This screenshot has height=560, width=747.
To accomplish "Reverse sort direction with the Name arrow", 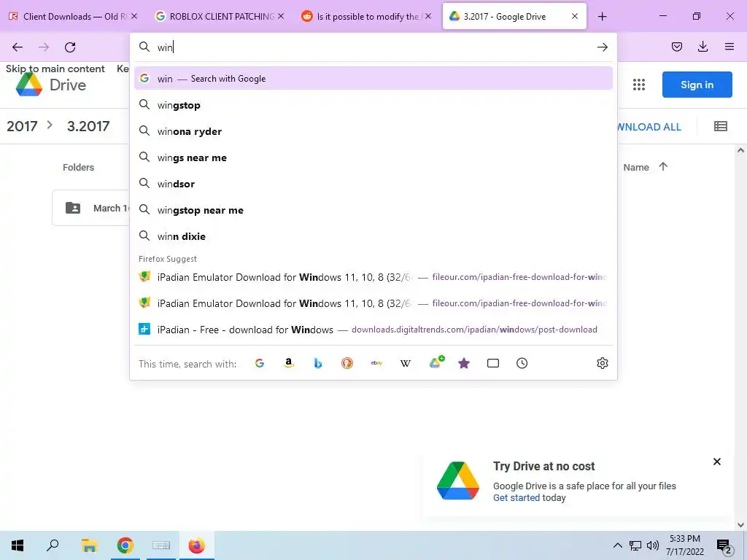I will pyautogui.click(x=662, y=167).
